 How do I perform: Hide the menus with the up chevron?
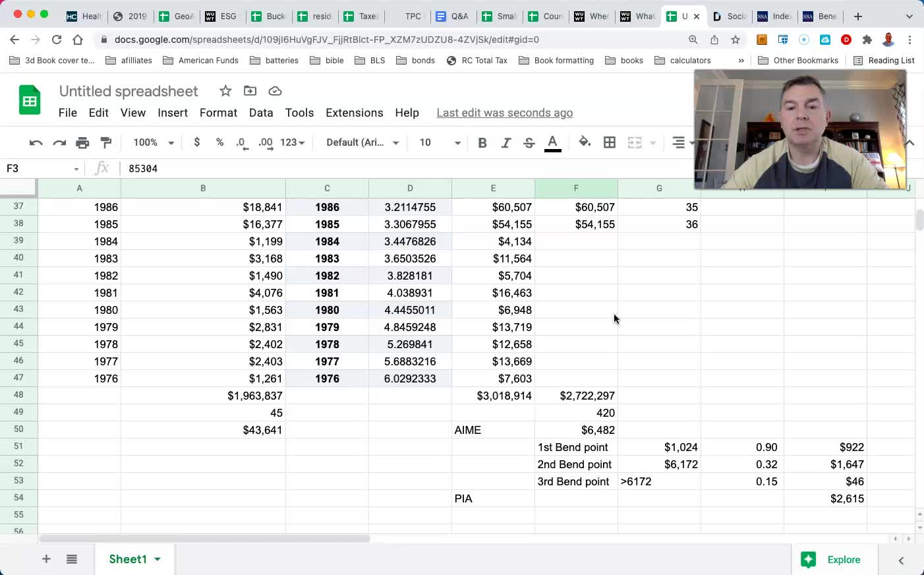pos(910,142)
